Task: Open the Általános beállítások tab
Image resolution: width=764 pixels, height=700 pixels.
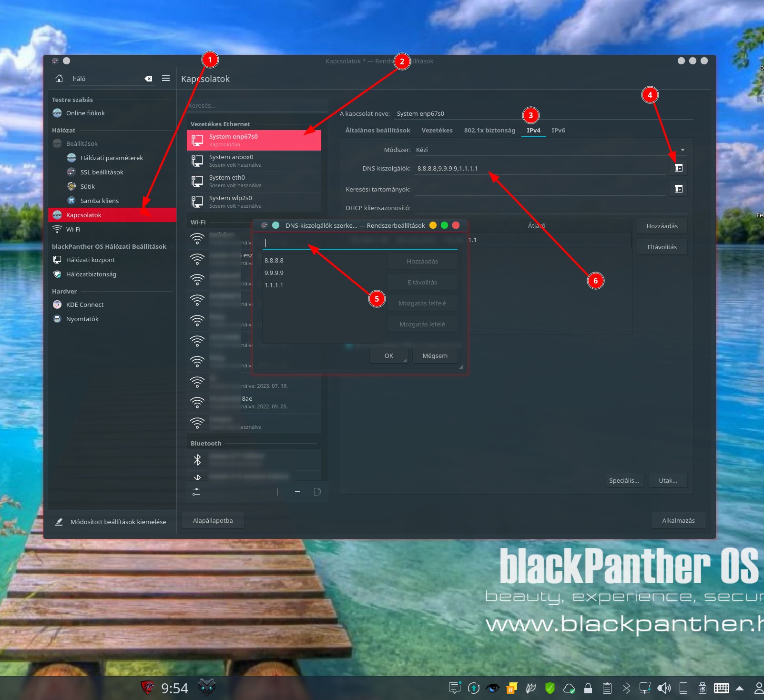Action: tap(377, 131)
